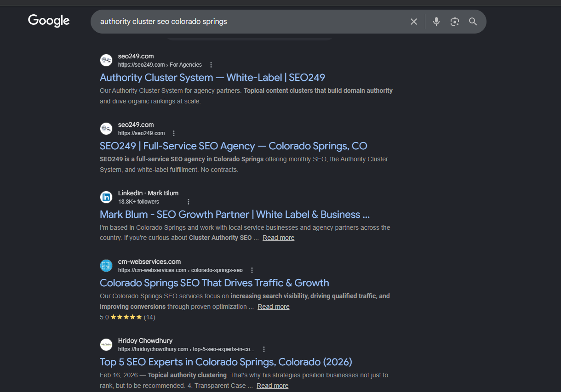Click the magnifier search submit icon

pos(473,22)
